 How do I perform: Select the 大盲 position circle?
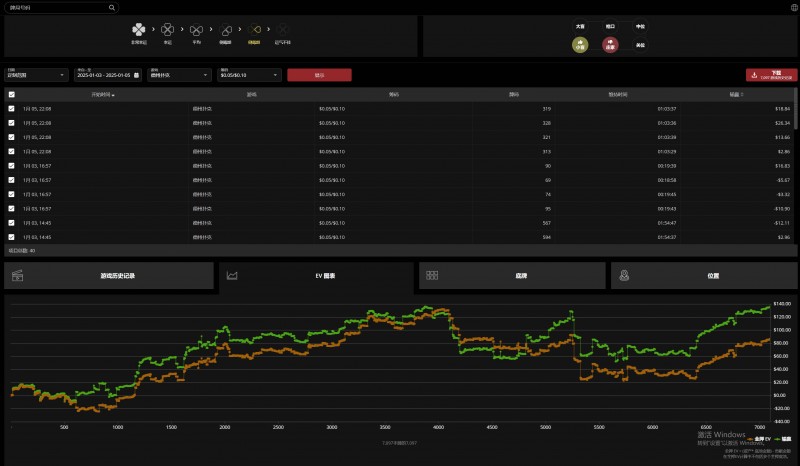580,28
